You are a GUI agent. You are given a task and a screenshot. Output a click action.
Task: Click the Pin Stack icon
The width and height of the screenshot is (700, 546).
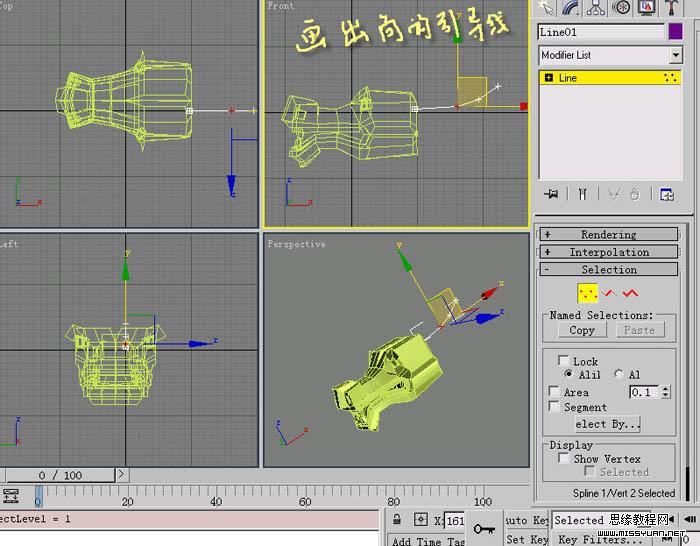point(551,194)
